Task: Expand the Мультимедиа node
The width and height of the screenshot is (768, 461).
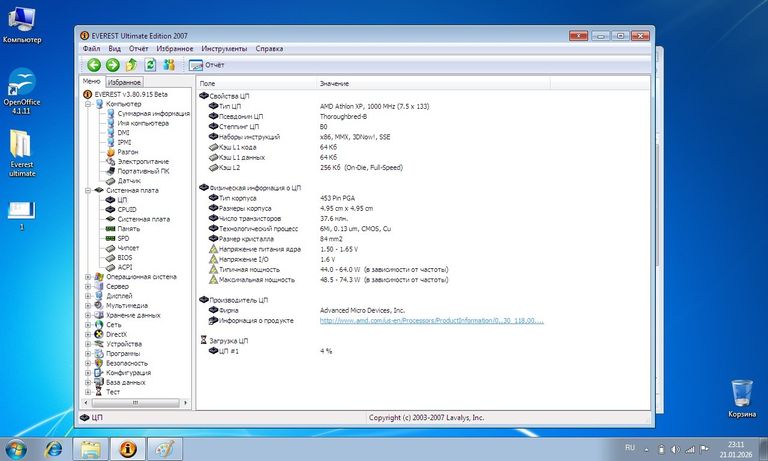Action: coord(88,305)
